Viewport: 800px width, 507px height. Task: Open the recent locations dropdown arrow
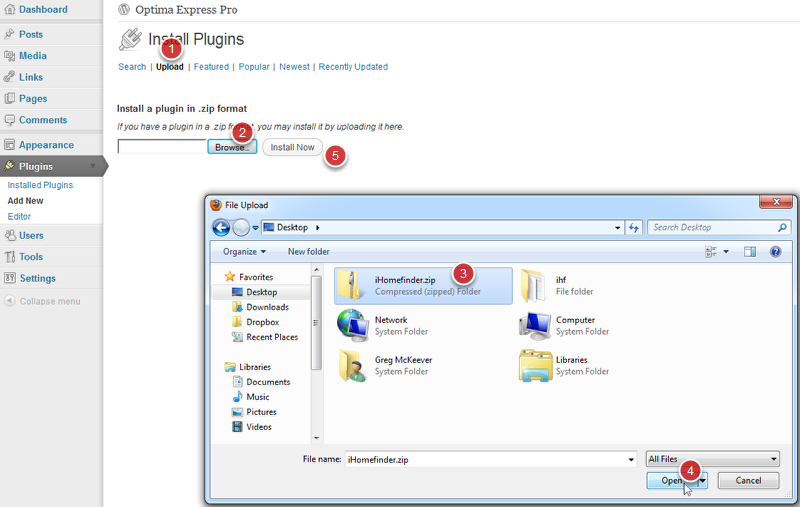pyautogui.click(x=256, y=228)
